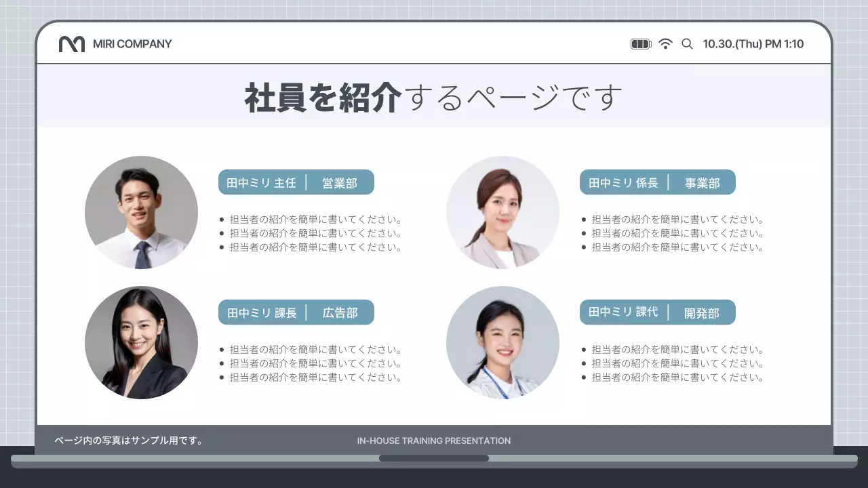Click the search magnifier icon

pos(687,44)
